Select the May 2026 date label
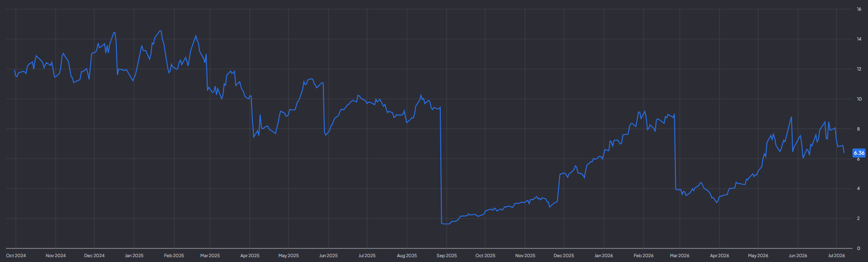 pyautogui.click(x=758, y=256)
